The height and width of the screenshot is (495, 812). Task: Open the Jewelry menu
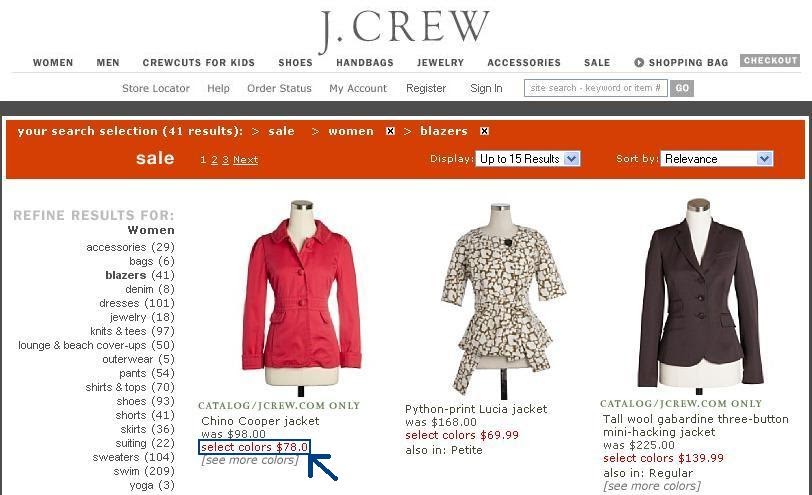click(x=440, y=63)
